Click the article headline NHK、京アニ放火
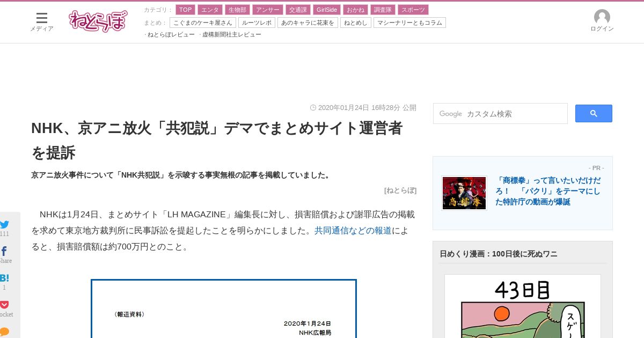Screen dimensions: 644x338 tap(217, 140)
